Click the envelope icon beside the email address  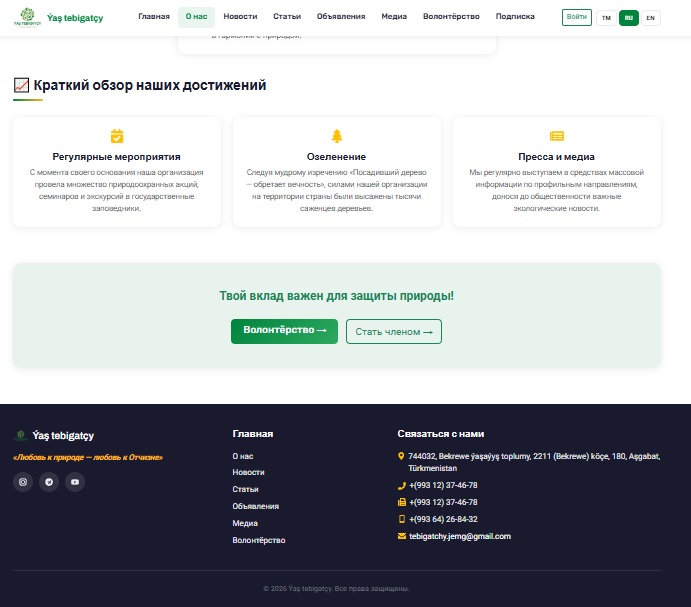(401, 536)
